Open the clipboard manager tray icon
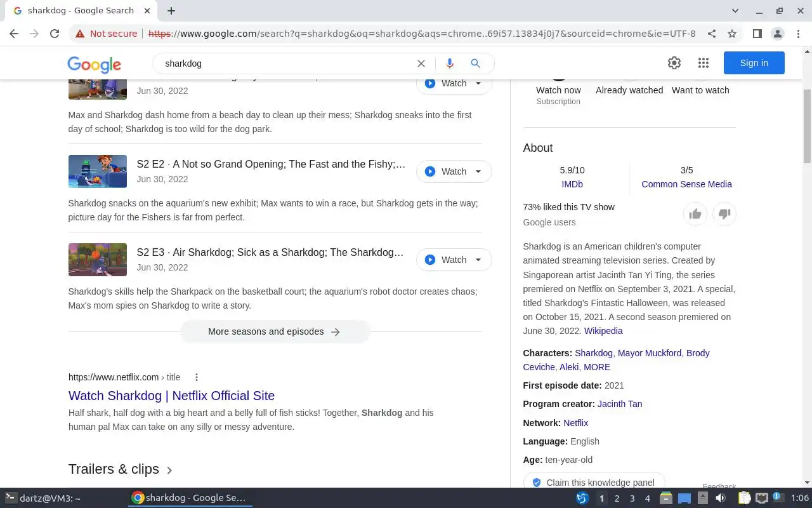 point(744,498)
